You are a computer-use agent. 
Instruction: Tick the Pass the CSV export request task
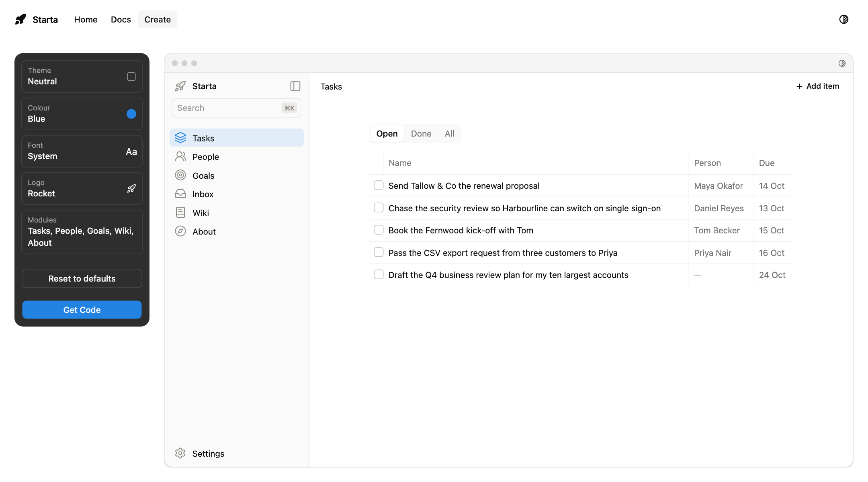(x=379, y=252)
